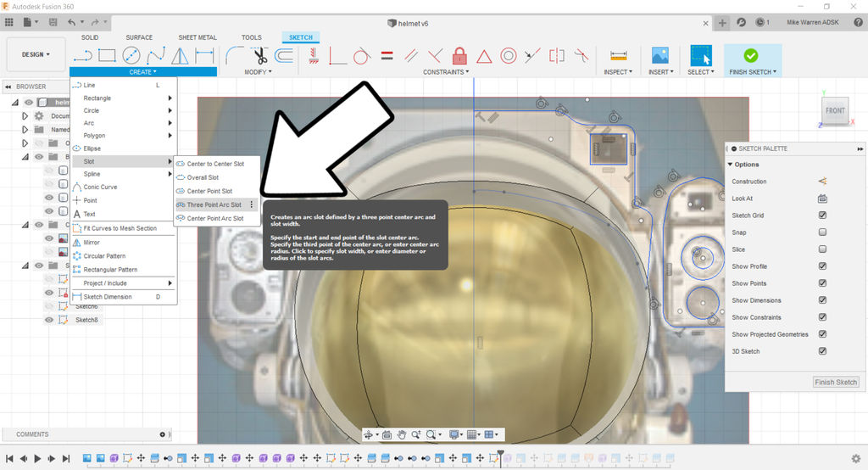Open the MODIFY dropdown
The width and height of the screenshot is (868, 470).
(x=258, y=72)
